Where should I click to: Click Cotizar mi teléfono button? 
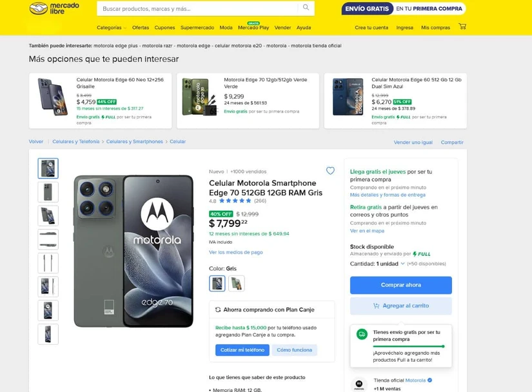coord(242,350)
